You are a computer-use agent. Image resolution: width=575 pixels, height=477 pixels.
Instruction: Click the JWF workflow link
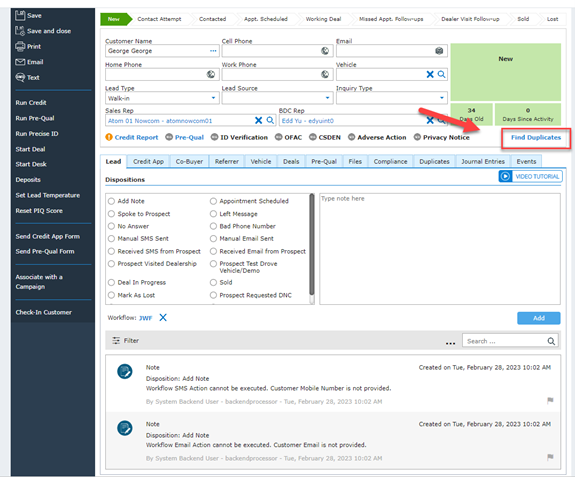[146, 318]
